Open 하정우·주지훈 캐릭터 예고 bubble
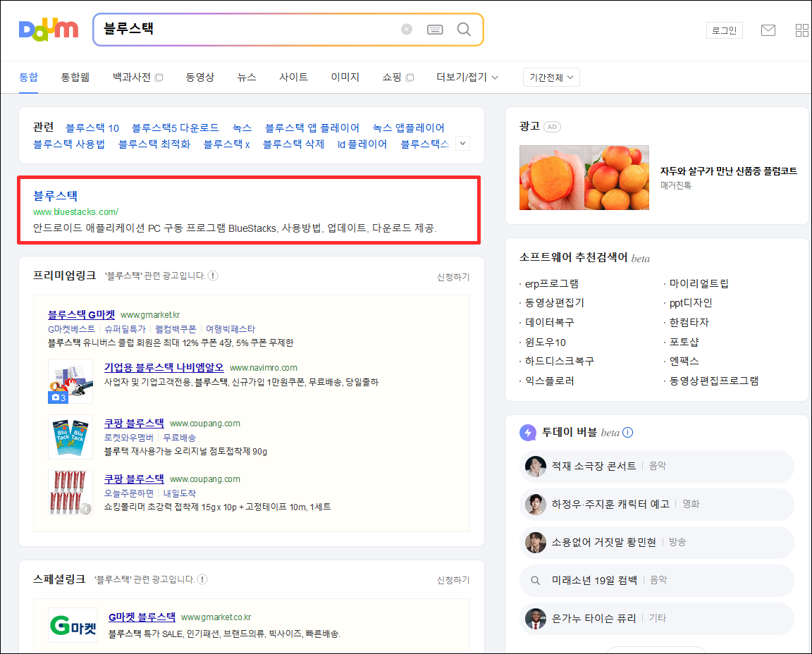 [657, 504]
